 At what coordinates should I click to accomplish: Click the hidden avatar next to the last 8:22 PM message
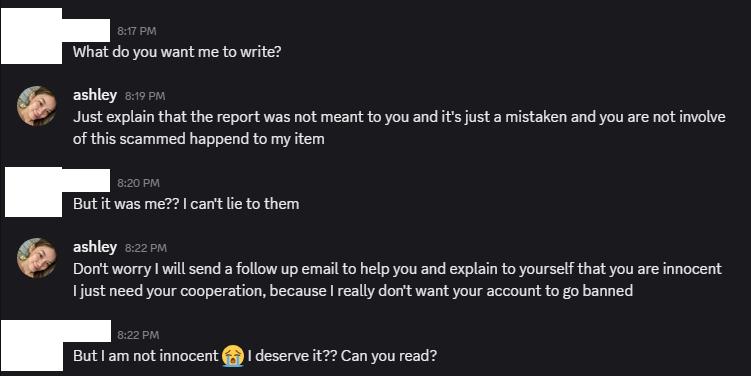coord(32,345)
